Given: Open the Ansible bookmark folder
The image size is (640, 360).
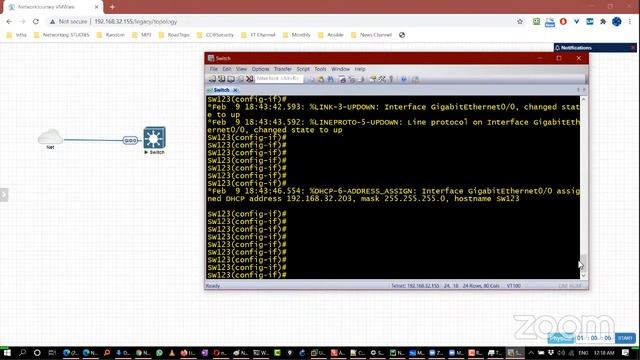Looking at the screenshot, I should point(331,35).
